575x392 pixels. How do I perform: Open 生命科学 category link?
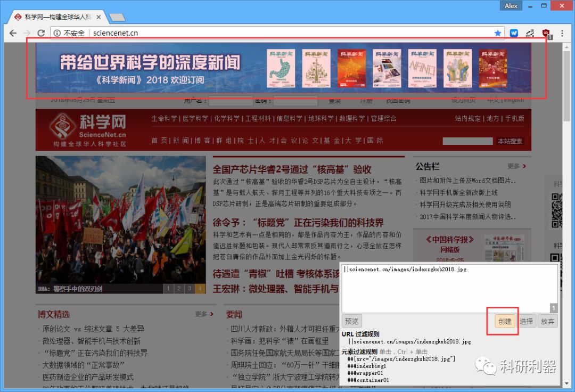click(x=164, y=118)
